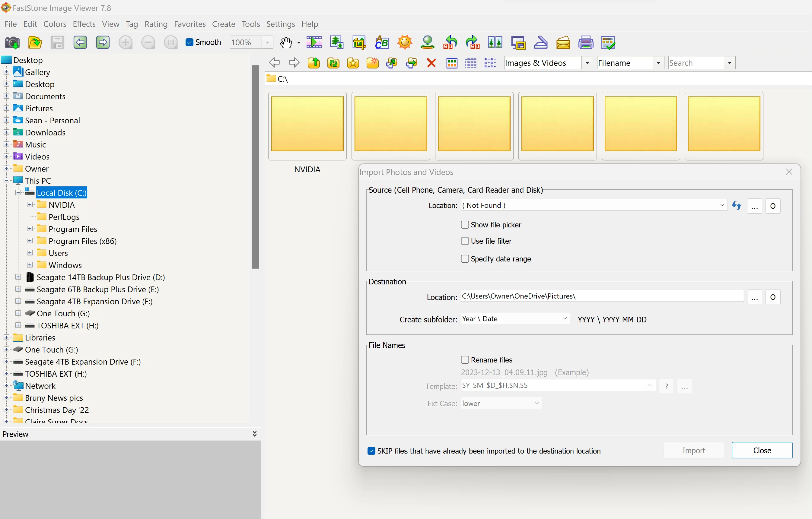Open the crop board tool
This screenshot has width=812, height=519.
coord(359,43)
